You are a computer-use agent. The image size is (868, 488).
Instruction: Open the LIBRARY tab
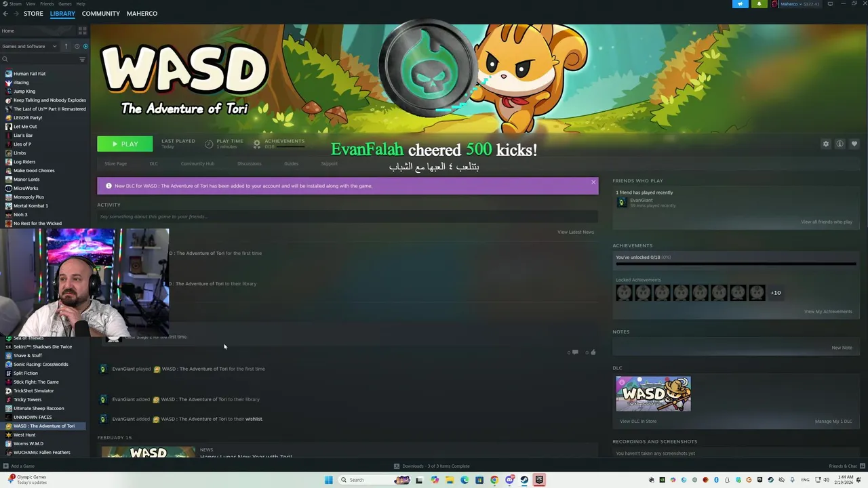[x=62, y=14]
